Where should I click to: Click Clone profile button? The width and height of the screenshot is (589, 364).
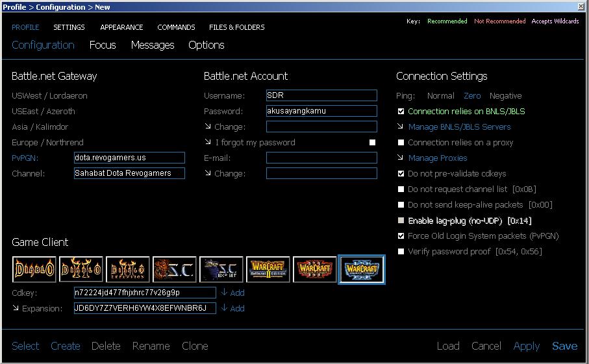[195, 346]
